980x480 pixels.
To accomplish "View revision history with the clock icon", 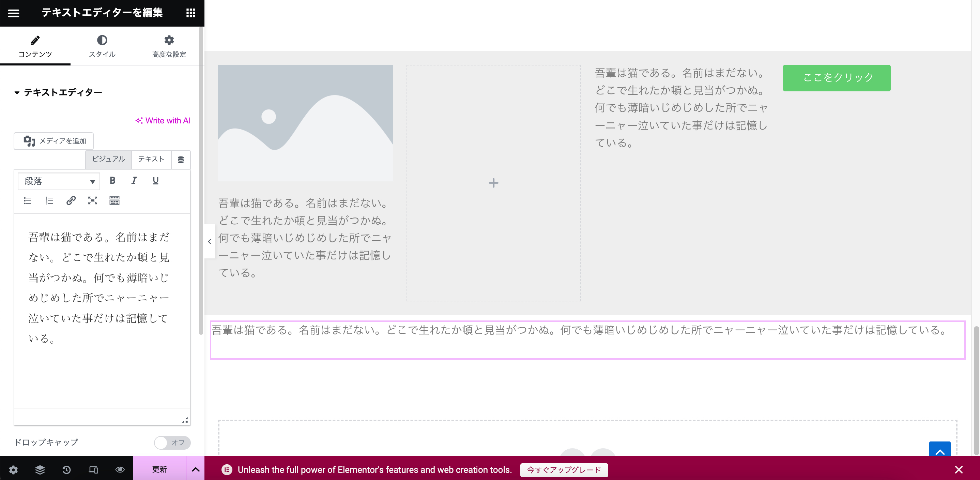I will 66,469.
